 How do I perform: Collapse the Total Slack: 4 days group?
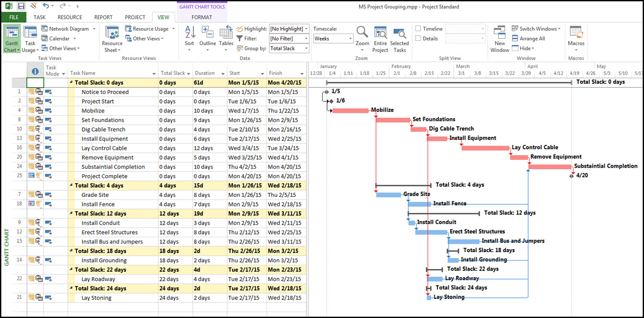click(x=71, y=186)
